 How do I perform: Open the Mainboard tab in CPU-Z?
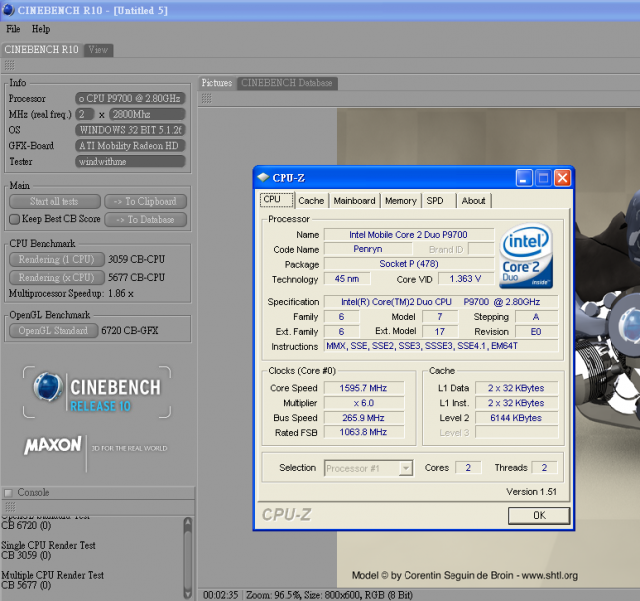[354, 201]
